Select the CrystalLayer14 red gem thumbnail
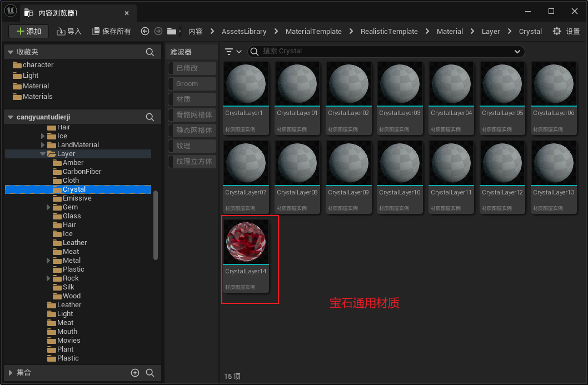Viewport: 588px width, 385px height. 246,242
